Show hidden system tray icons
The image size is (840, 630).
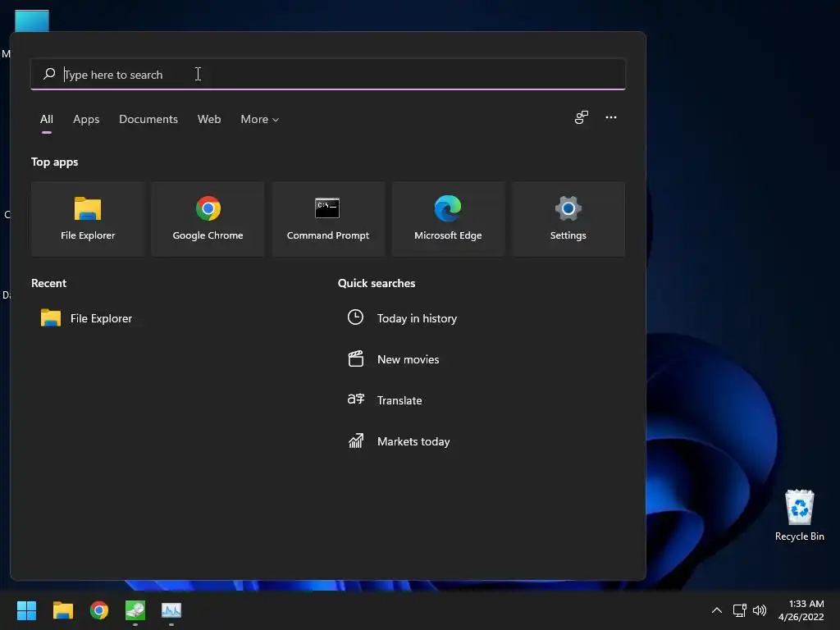pyautogui.click(x=717, y=610)
